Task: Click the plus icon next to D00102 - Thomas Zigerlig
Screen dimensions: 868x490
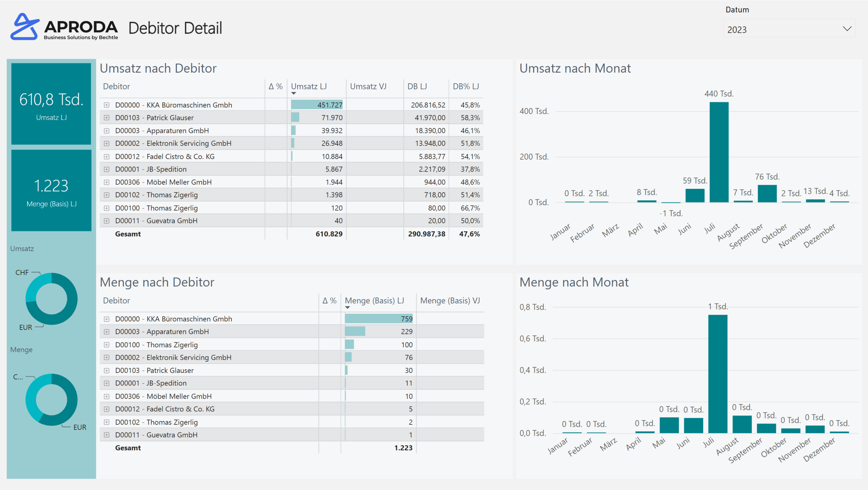Action: tap(107, 195)
